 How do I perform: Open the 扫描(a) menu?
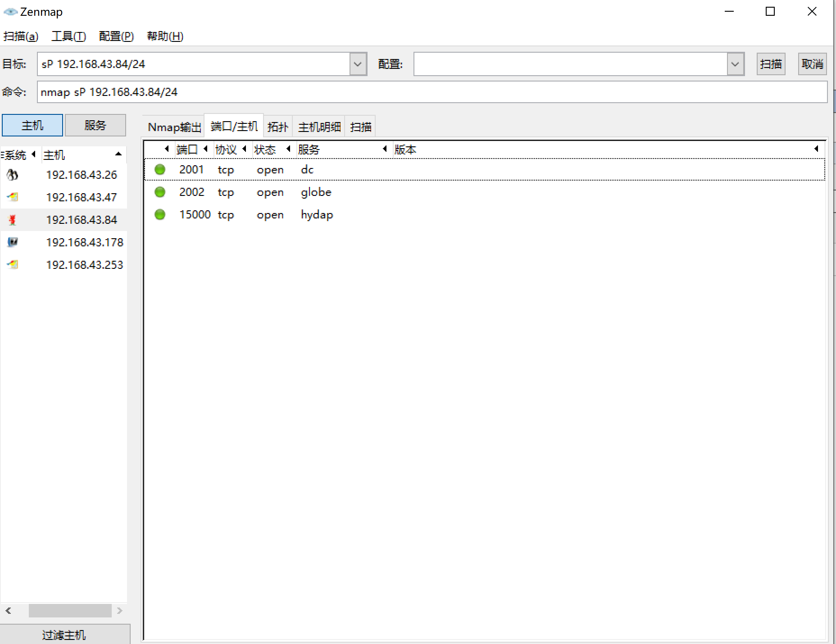pyautogui.click(x=21, y=36)
